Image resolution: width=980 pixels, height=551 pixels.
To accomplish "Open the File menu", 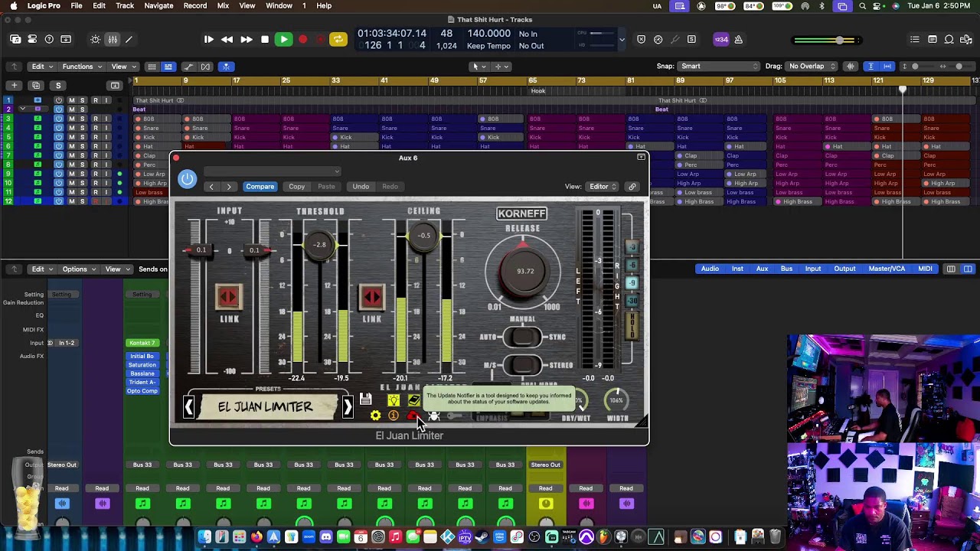I will [x=77, y=6].
